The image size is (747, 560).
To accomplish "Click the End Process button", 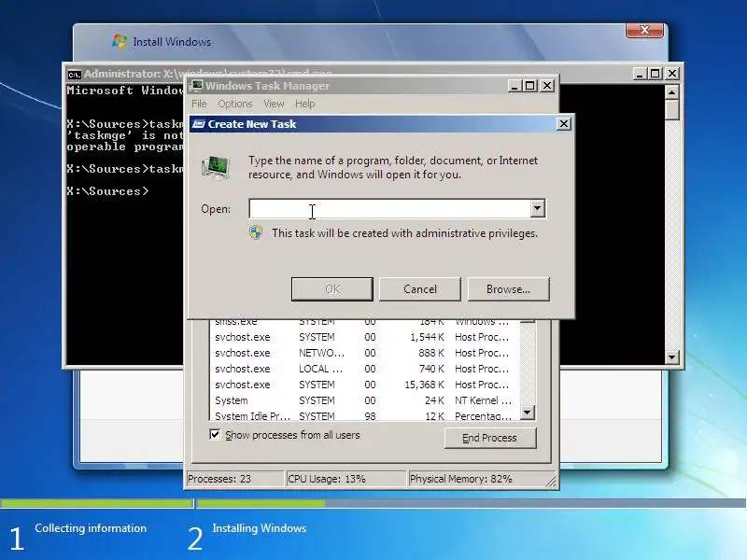I will pos(489,438).
